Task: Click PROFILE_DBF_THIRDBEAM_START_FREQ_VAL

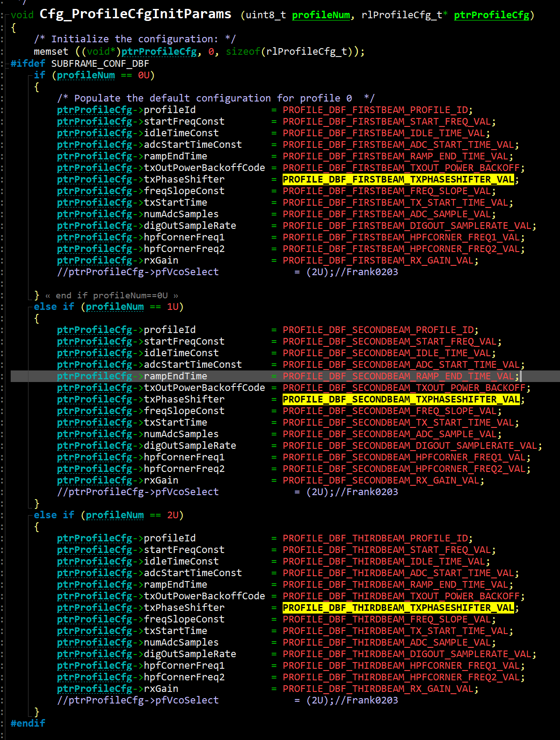Action: pos(387,550)
